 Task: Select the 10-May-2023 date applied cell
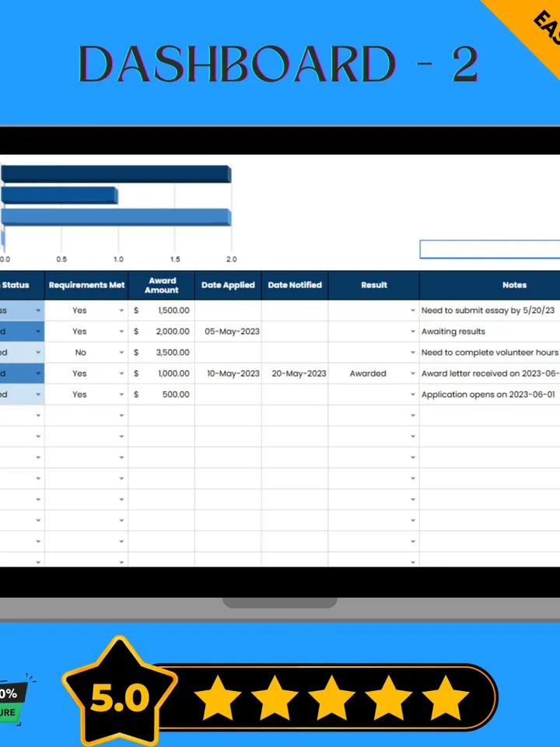pyautogui.click(x=228, y=373)
